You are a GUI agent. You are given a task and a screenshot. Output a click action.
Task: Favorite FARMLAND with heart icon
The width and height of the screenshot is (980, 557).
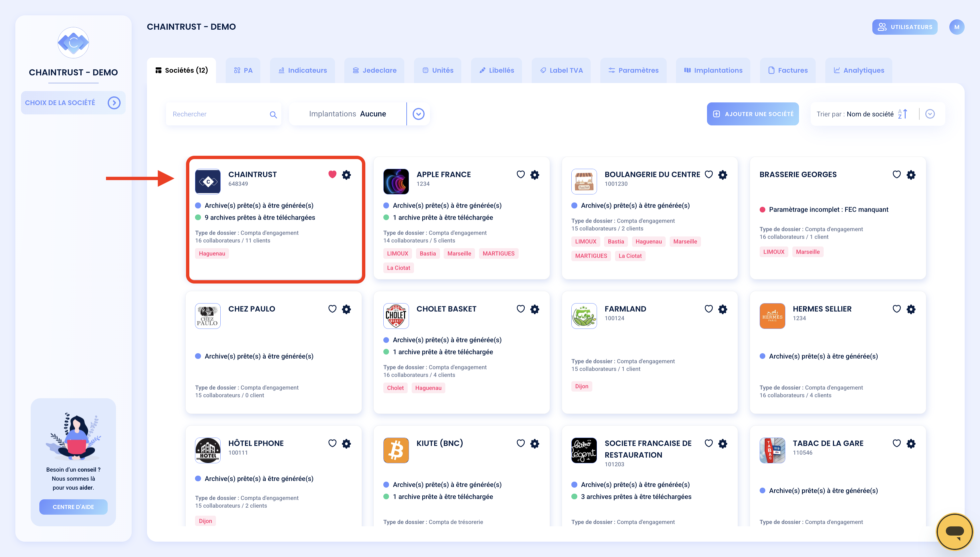(709, 309)
